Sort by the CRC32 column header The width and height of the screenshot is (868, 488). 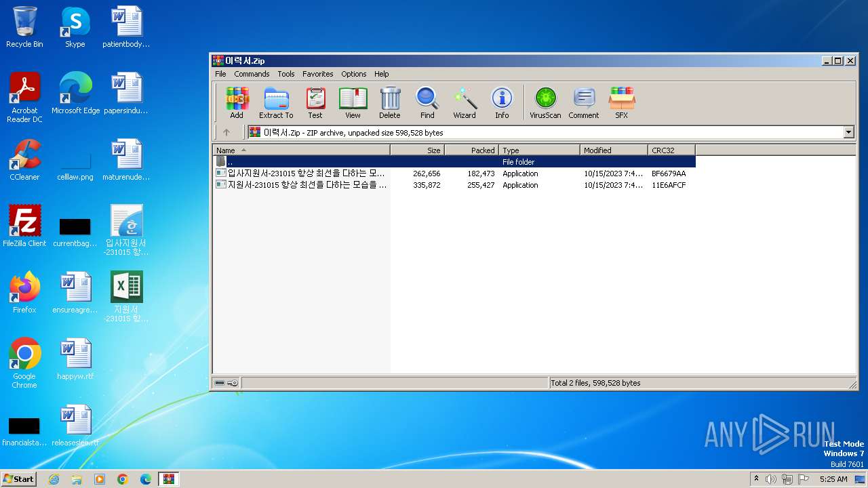(672, 150)
